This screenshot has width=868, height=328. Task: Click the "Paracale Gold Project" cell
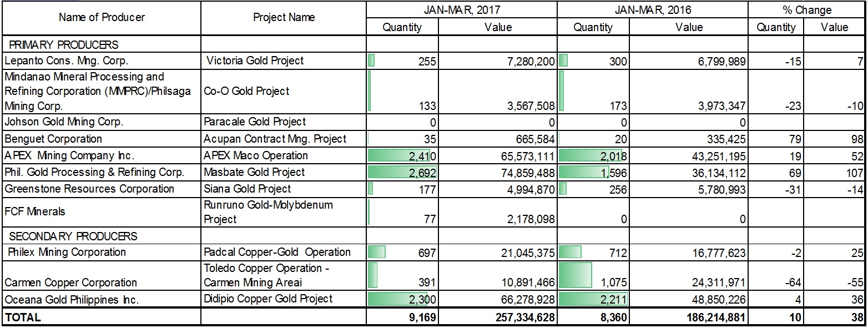click(284, 122)
